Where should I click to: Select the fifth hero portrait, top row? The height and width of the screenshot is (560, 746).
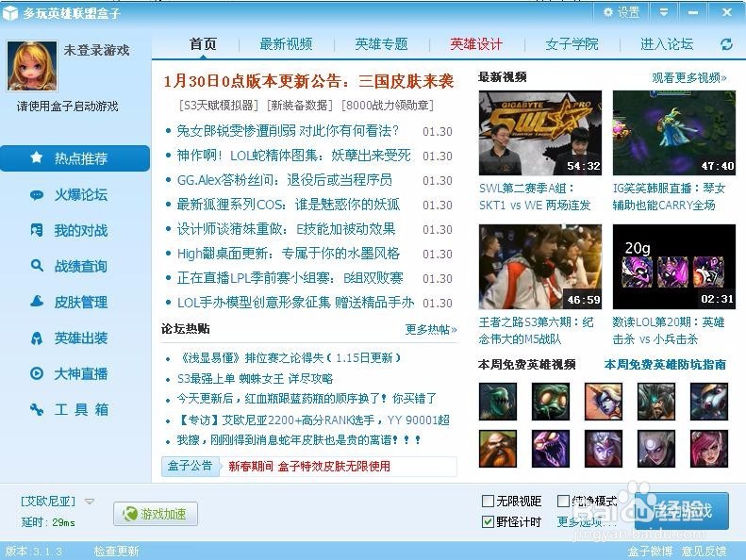[709, 402]
